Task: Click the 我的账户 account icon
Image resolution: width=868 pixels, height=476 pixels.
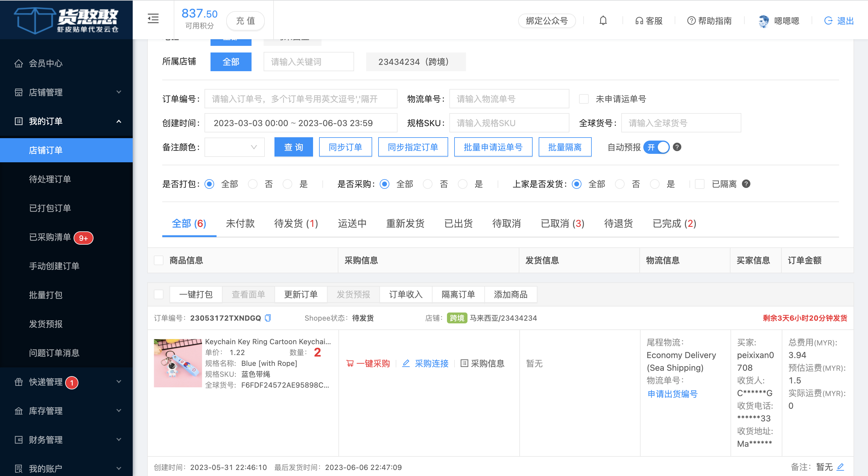Action: (19, 468)
